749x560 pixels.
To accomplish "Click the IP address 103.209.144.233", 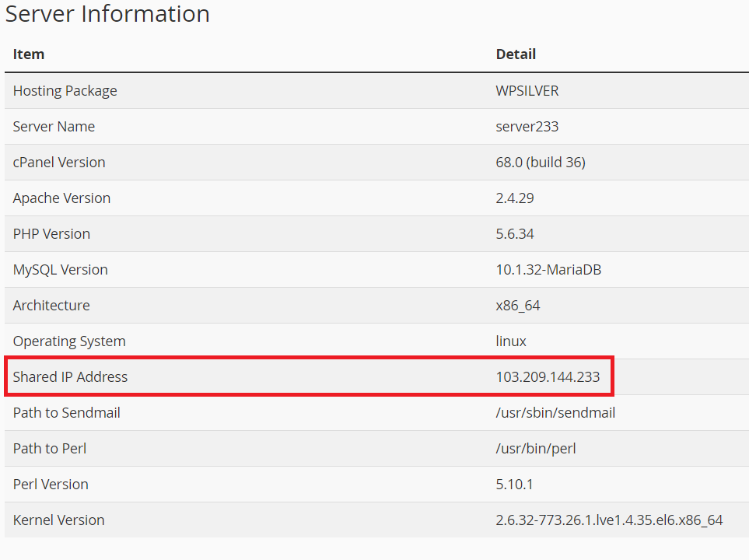I will pos(548,377).
